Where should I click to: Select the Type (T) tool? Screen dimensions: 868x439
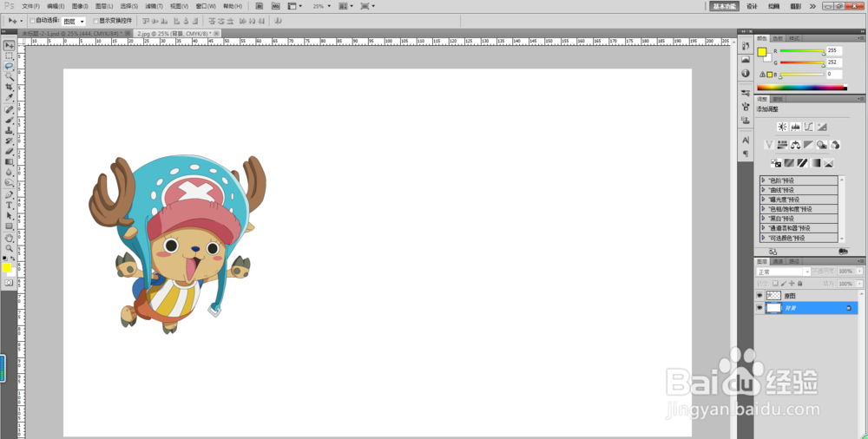coord(9,205)
